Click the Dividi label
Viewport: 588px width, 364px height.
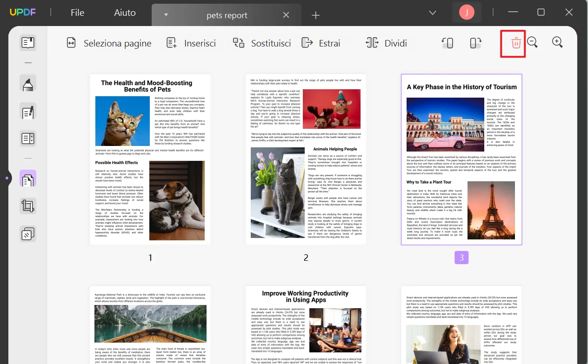tap(396, 43)
